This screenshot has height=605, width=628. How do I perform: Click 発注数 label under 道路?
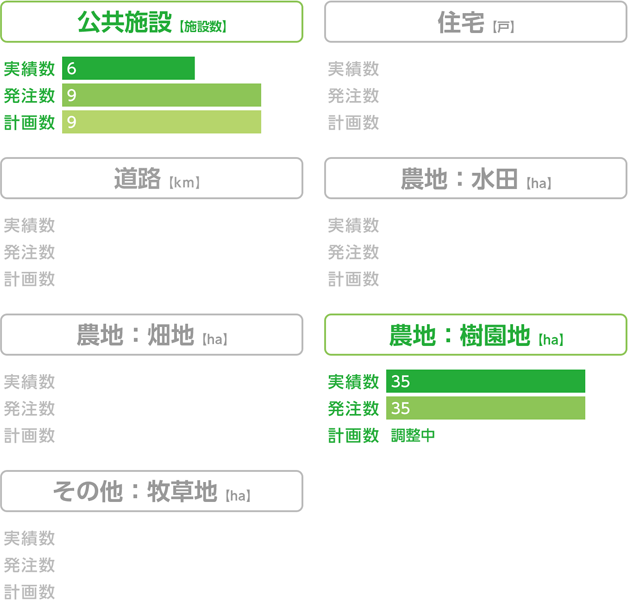click(30, 252)
